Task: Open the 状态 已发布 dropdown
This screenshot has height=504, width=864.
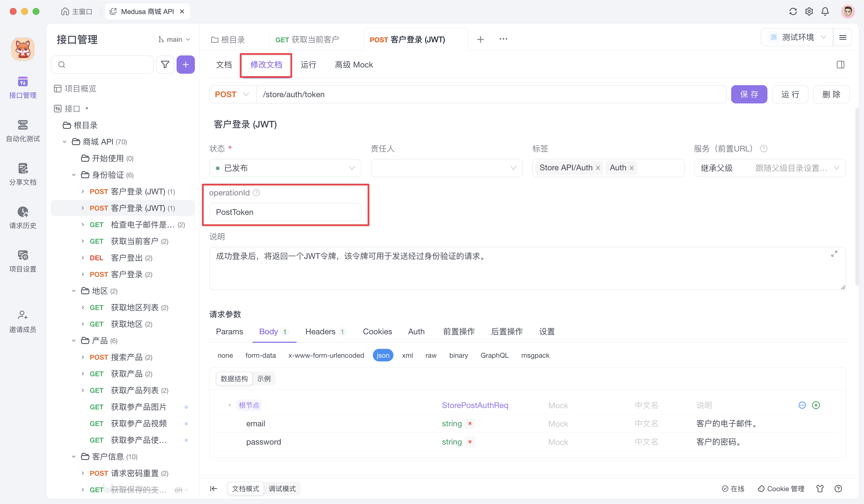Action: 285,168
